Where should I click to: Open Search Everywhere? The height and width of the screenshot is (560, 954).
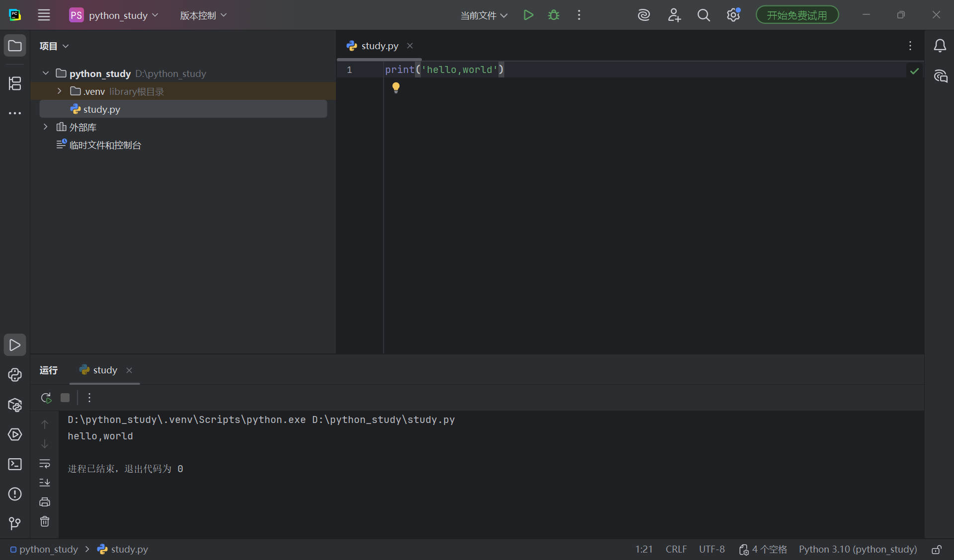click(704, 15)
